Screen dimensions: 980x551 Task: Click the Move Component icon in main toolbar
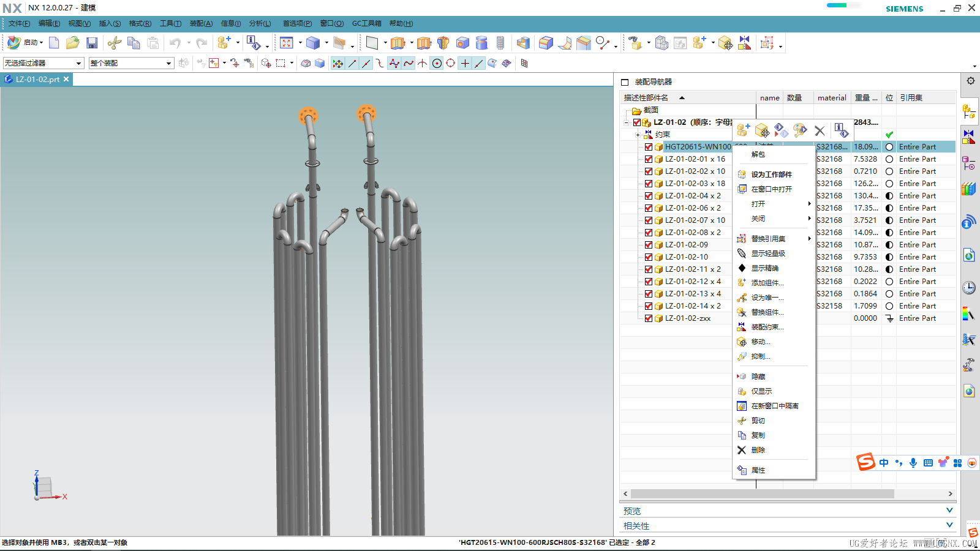pyautogui.click(x=725, y=43)
